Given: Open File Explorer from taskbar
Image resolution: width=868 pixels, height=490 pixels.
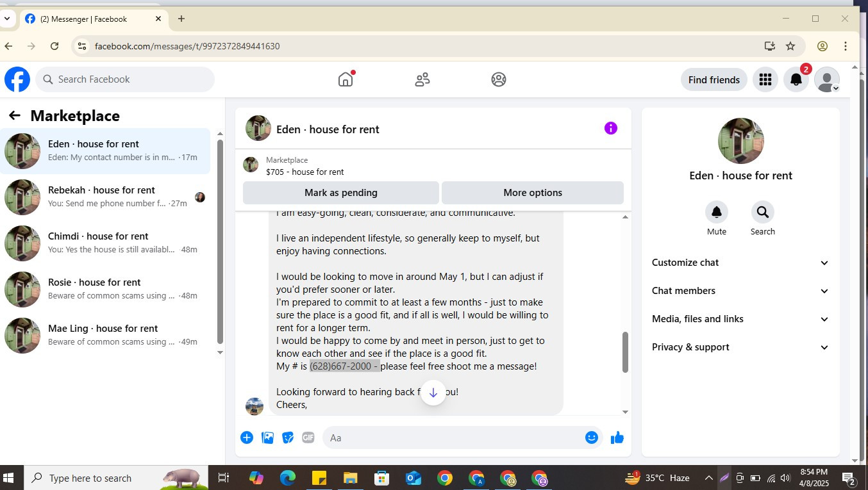Looking at the screenshot, I should [350, 478].
